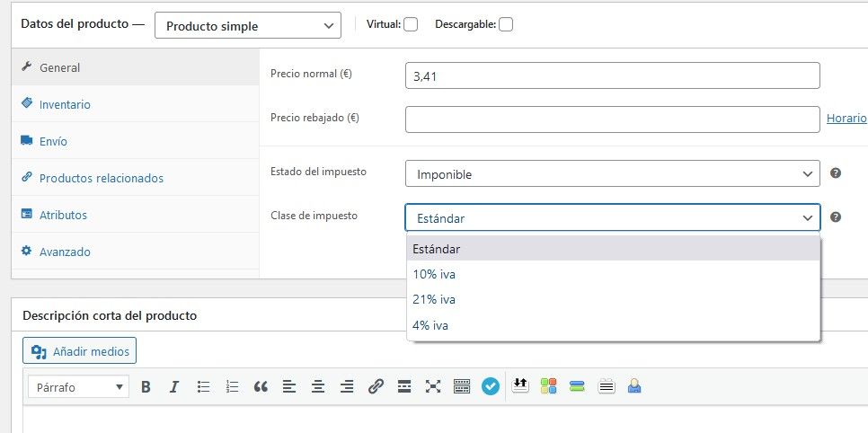Center align the description text

(x=318, y=386)
